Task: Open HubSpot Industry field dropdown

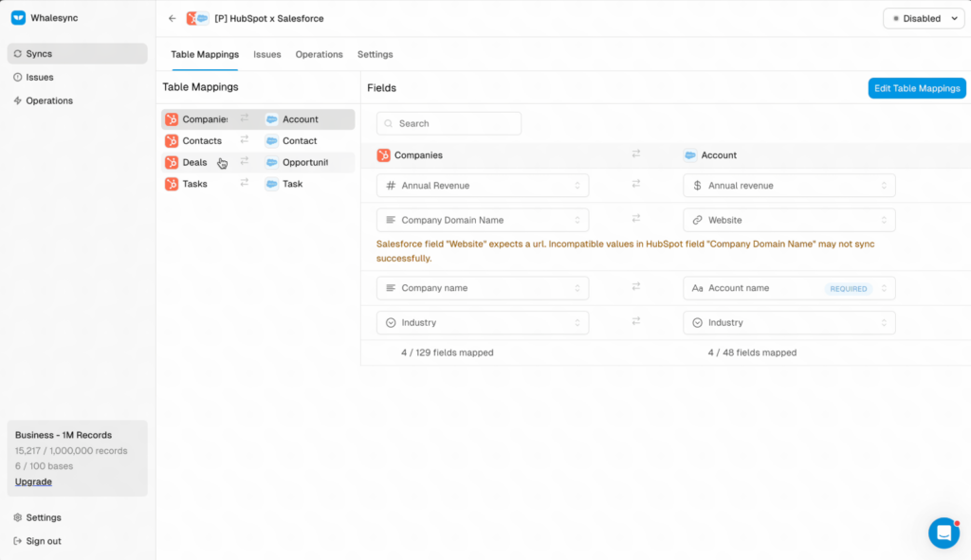Action: [483, 323]
